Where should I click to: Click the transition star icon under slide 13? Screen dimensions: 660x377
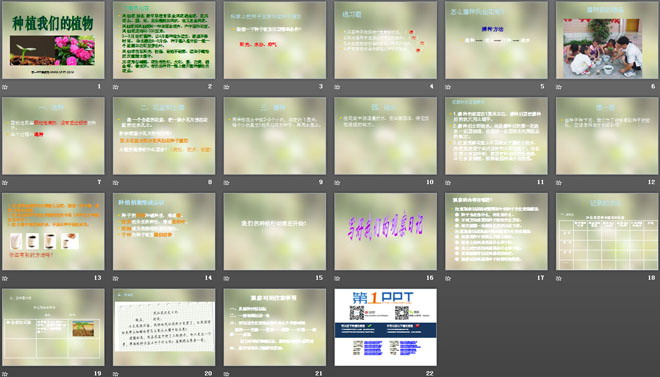coord(5,278)
